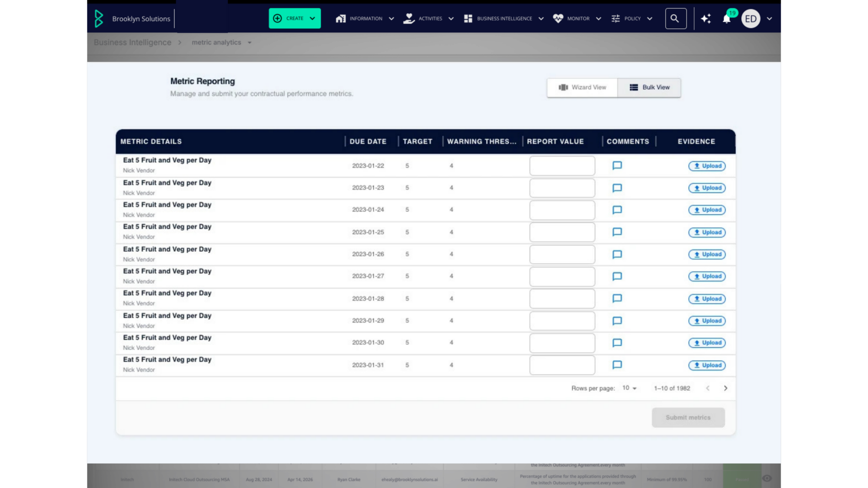Viewport: 868px width, 488px height.
Task: Focus report value field for 2023-01-26
Action: (562, 254)
